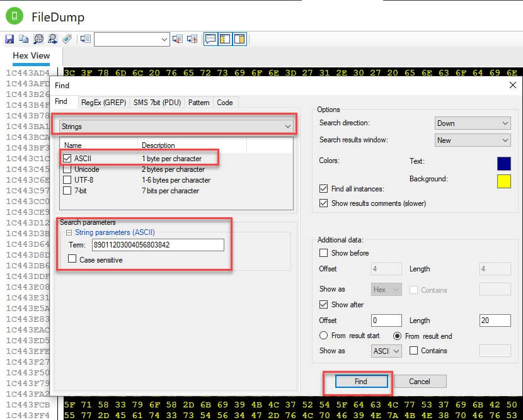Click the go-to-offset icon left of combo box
Screen dimensions: 523x420
point(86,39)
